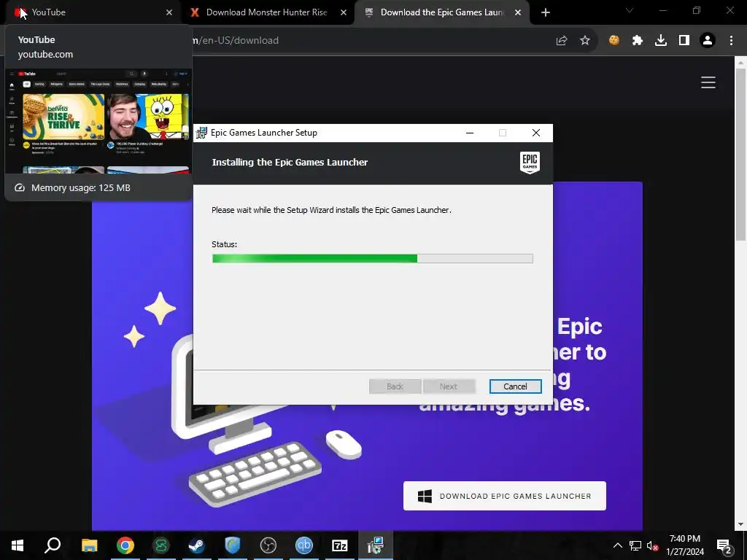Click the scrollbar down arrow
The height and width of the screenshot is (560, 747).
(x=740, y=524)
